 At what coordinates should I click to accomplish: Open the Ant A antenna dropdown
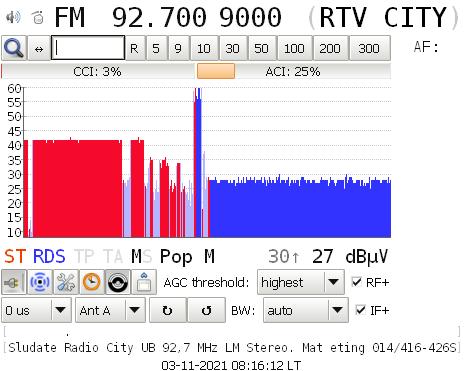[x=110, y=310]
